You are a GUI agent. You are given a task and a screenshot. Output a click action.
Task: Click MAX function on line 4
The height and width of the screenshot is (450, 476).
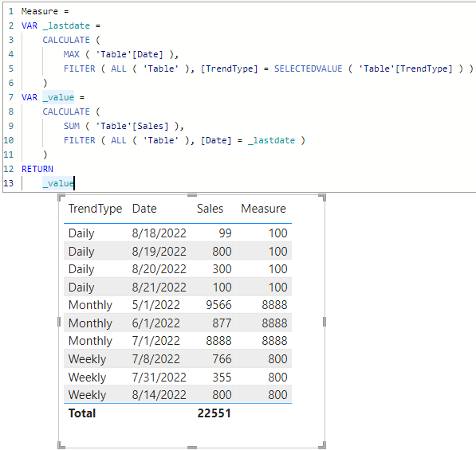71,54
